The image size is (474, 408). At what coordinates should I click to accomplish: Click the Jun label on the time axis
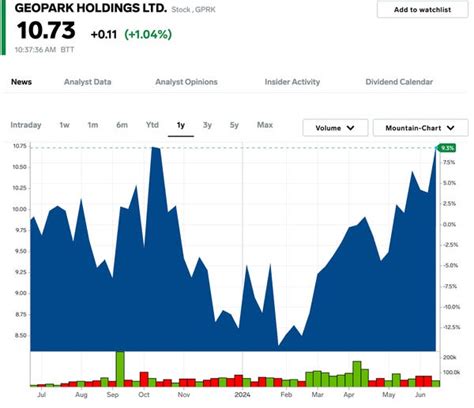(x=420, y=395)
